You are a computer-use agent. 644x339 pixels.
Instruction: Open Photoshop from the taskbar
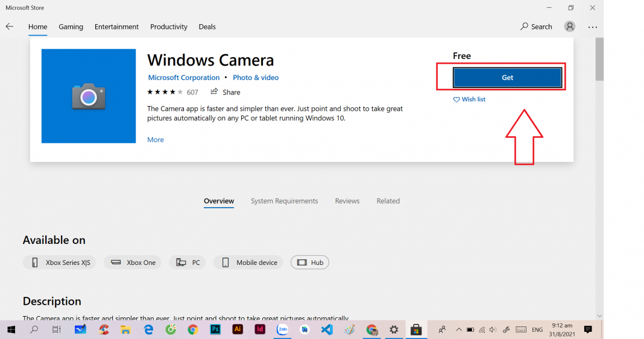[x=215, y=329]
